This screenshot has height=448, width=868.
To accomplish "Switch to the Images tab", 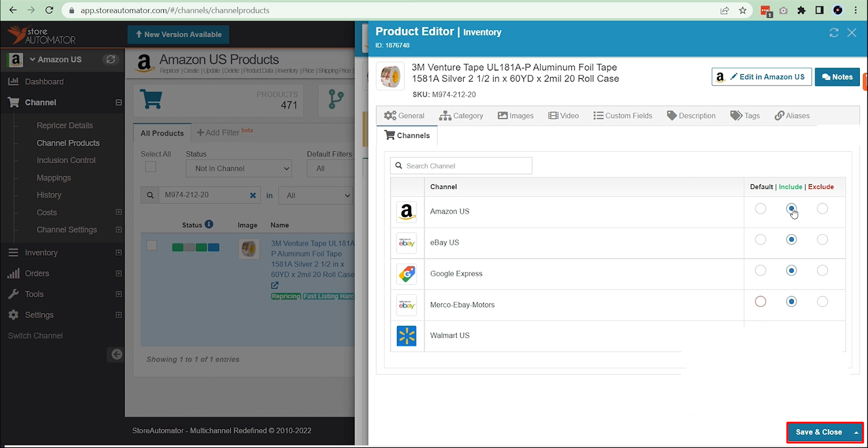I will pyautogui.click(x=515, y=116).
